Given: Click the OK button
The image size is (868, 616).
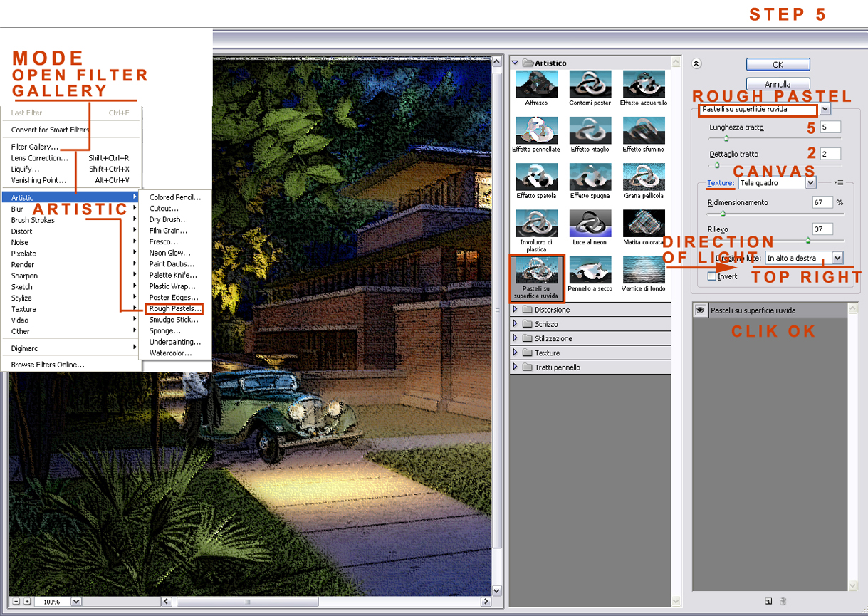Looking at the screenshot, I should (778, 64).
